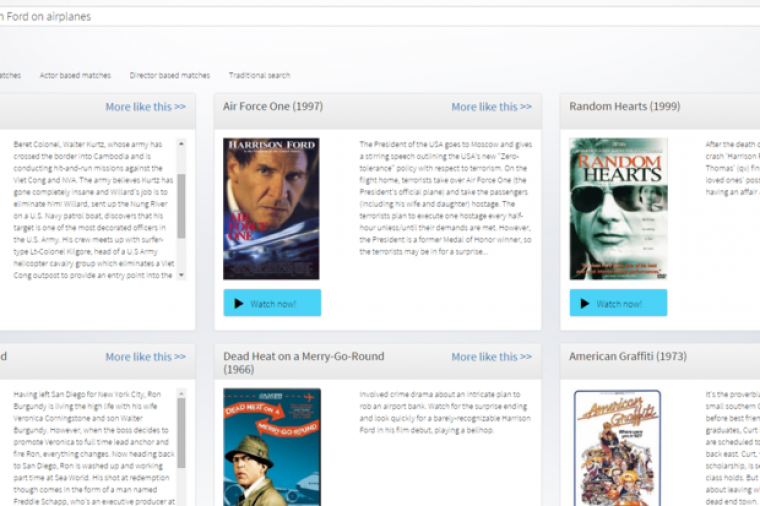Click the Dead Heat plot description text

pos(445,412)
